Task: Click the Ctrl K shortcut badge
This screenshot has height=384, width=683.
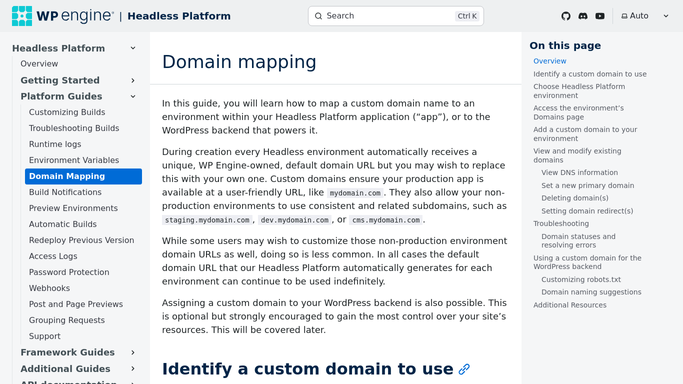Action: pyautogui.click(x=467, y=16)
